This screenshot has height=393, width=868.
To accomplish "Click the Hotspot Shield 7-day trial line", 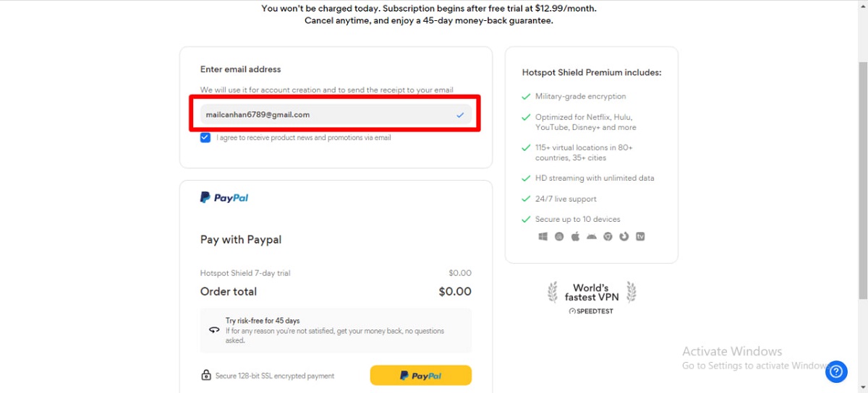I will tap(245, 273).
